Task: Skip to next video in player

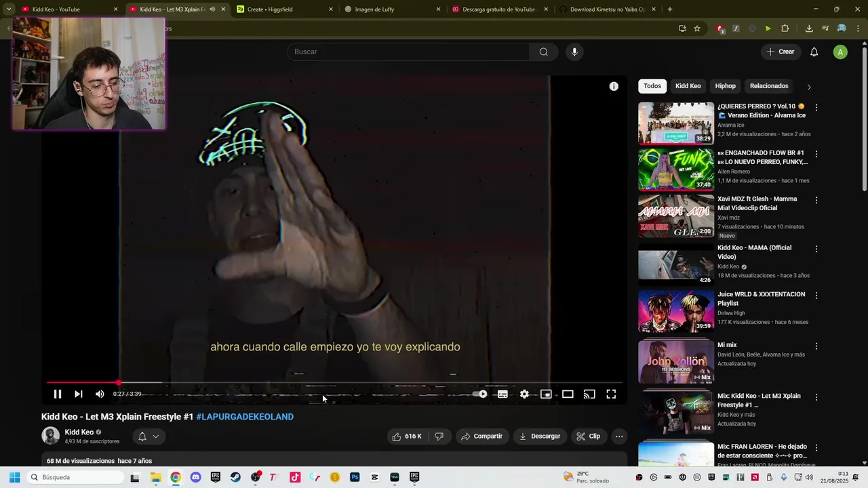Action: coord(79,394)
